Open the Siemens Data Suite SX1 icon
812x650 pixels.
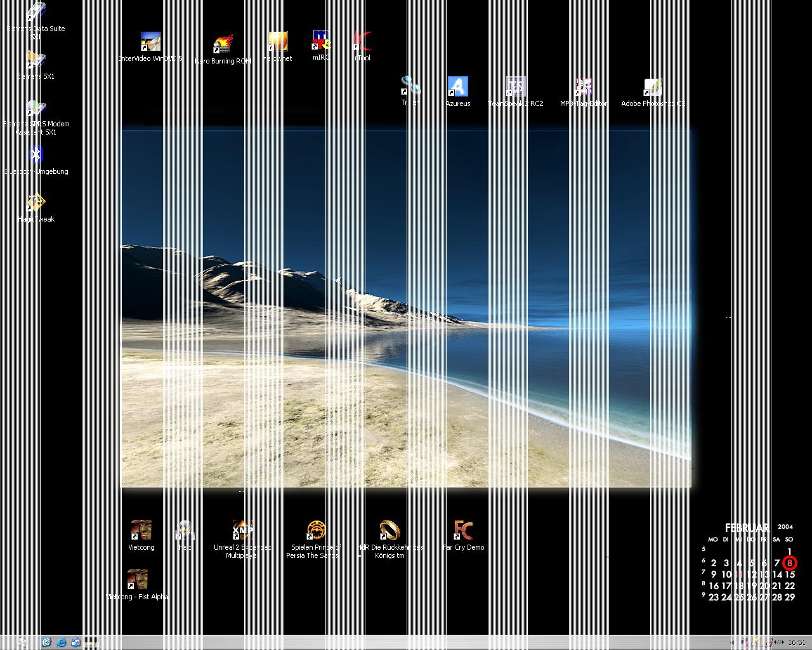pos(36,13)
